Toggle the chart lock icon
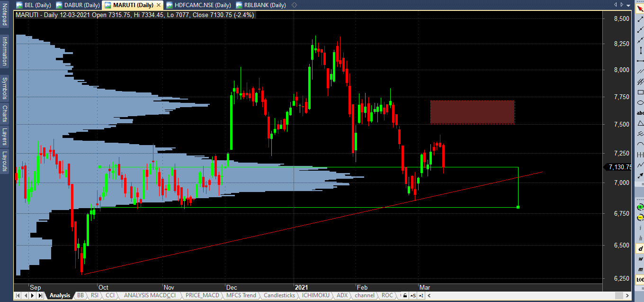This screenshot has width=644, height=302. pyautogui.click(x=406, y=295)
